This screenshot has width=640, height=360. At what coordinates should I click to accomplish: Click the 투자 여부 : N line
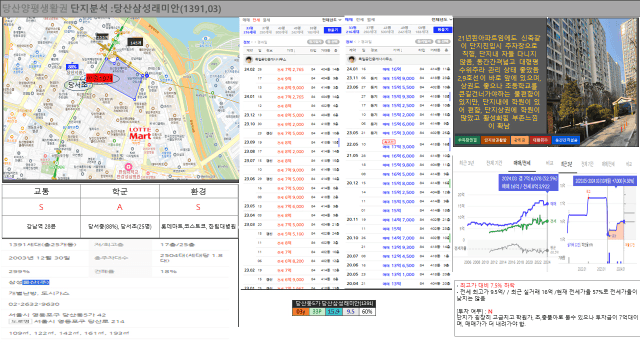pyautogui.click(x=474, y=311)
